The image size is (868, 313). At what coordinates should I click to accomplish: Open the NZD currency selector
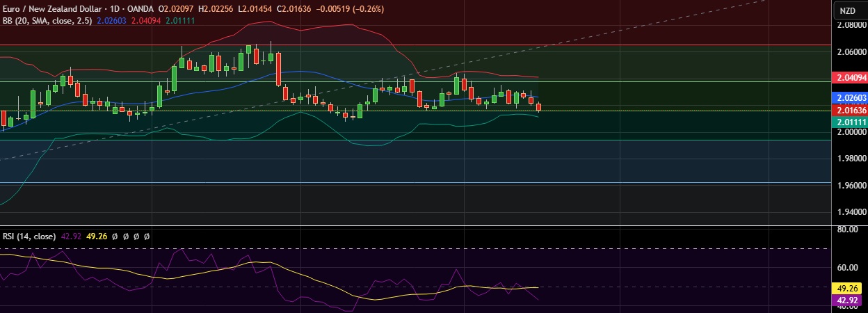[x=846, y=10]
